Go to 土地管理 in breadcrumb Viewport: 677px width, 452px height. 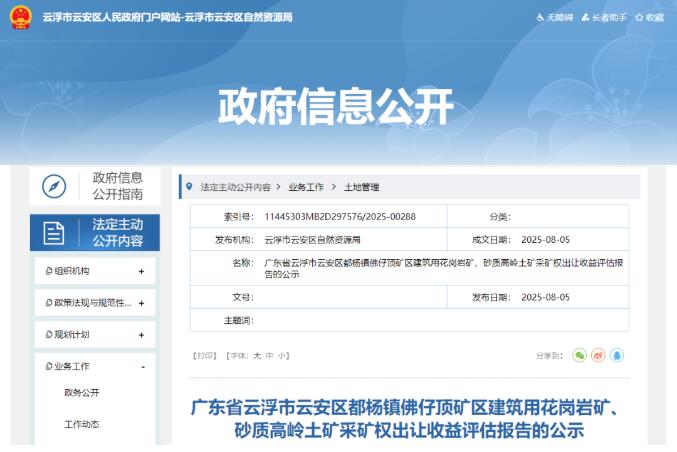[361, 187]
